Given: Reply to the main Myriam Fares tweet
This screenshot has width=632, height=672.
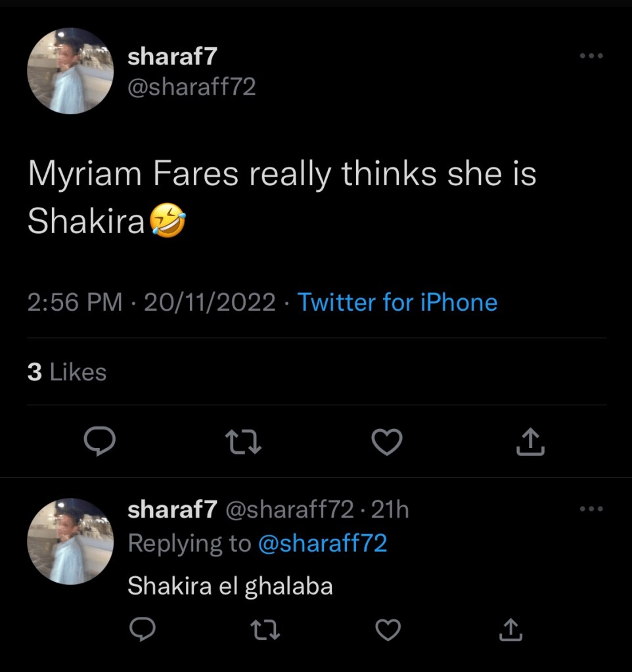Looking at the screenshot, I should [x=100, y=442].
